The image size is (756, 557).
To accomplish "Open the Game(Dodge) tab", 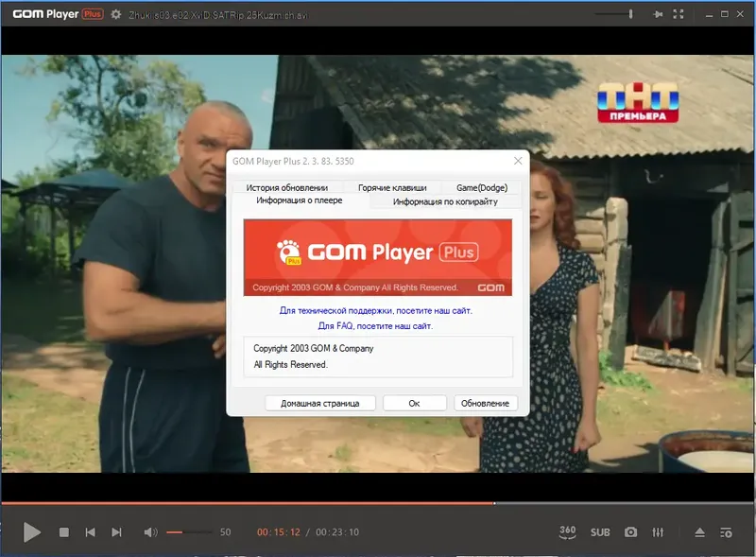I will pyautogui.click(x=480, y=186).
